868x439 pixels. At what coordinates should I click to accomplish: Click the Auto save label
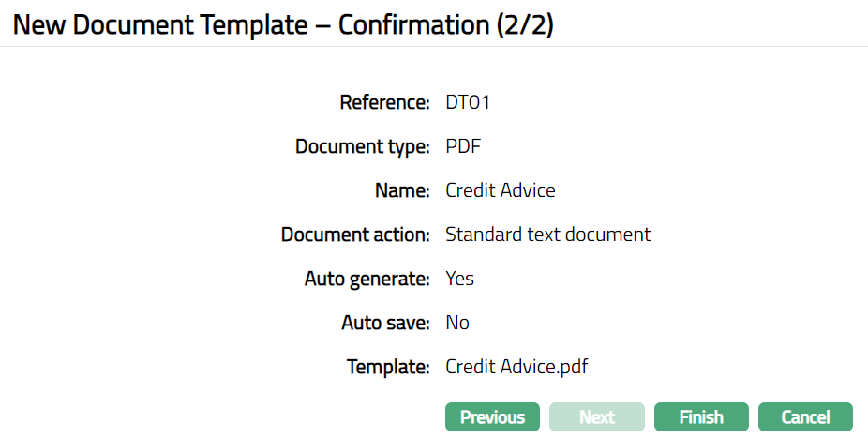point(385,323)
